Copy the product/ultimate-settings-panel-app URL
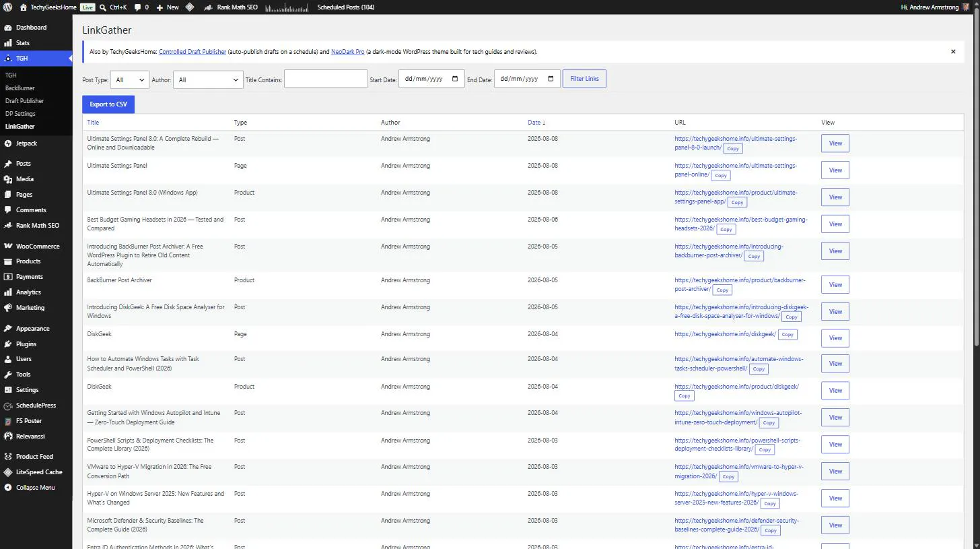The image size is (980, 549). coord(738,202)
